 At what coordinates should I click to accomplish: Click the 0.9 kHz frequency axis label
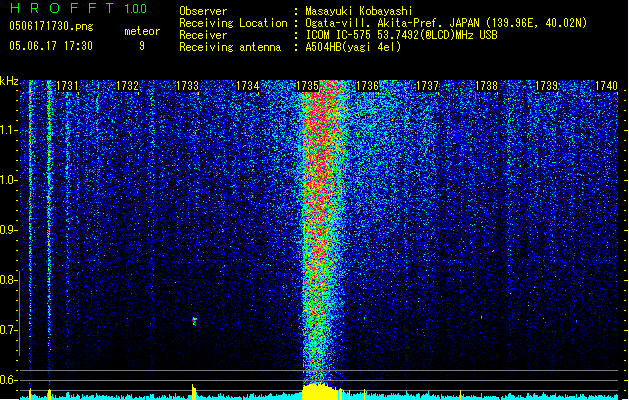tap(8, 230)
